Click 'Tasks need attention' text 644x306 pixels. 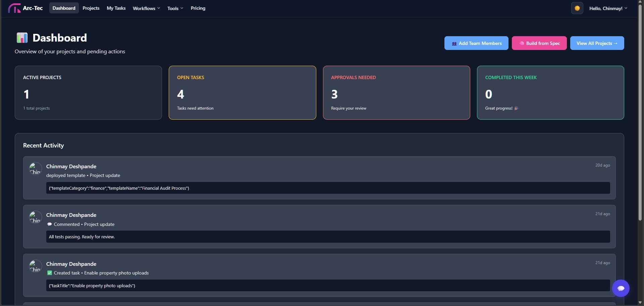coord(195,108)
